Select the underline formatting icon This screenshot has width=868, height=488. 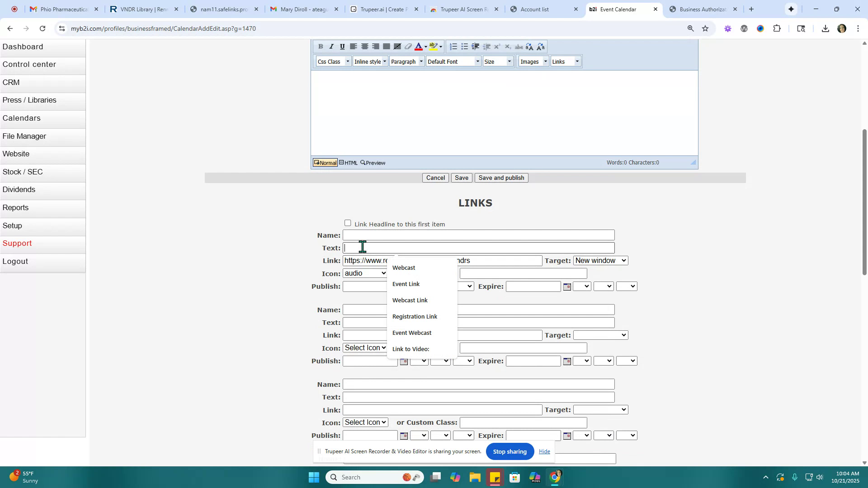342,47
